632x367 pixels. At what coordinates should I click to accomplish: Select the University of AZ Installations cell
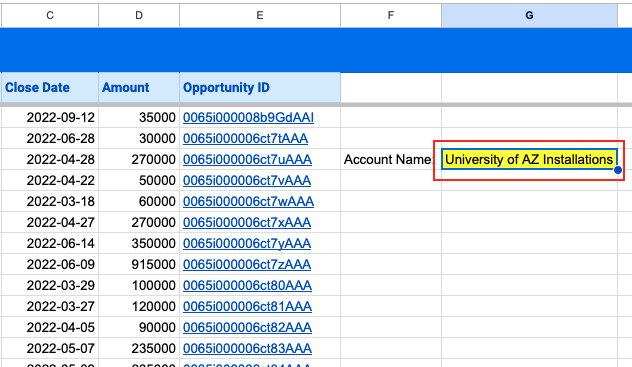click(x=529, y=160)
